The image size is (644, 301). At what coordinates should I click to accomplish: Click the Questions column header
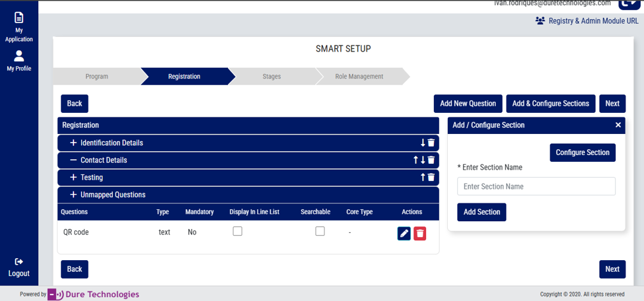pos(75,213)
